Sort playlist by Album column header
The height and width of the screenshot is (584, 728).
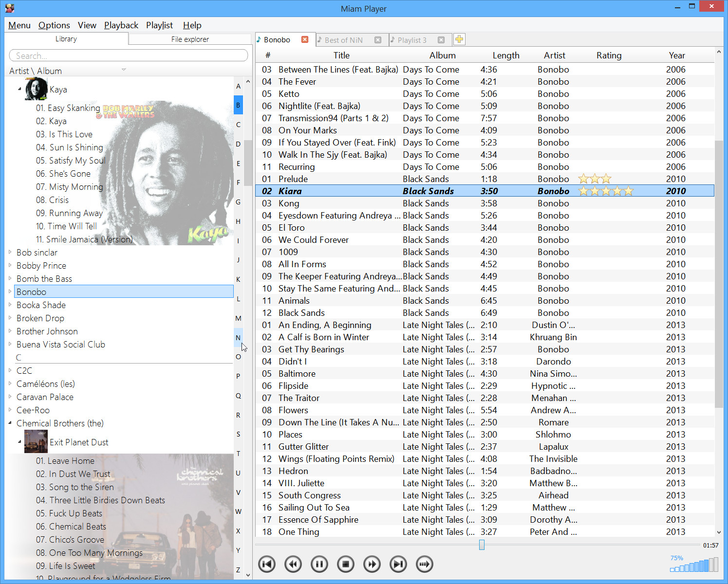point(443,55)
